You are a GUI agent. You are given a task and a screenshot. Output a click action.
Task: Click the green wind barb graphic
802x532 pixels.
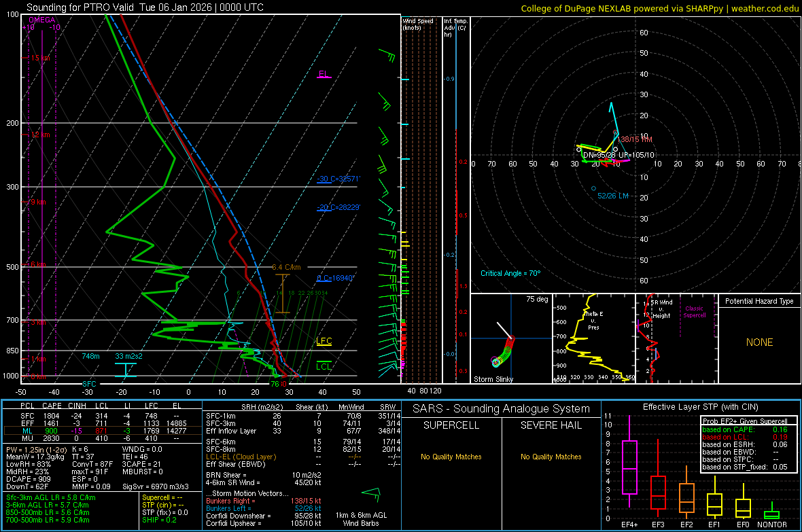pyautogui.click(x=371, y=494)
